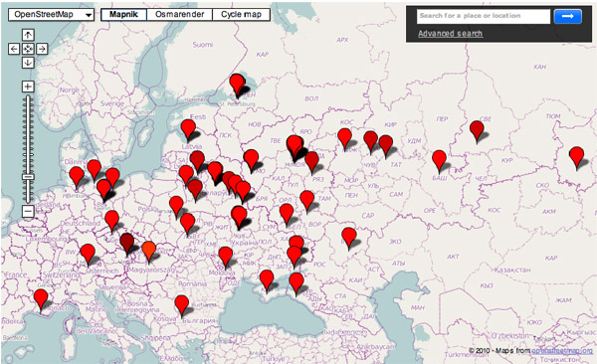Select the marker near Bulgaria
Image resolution: width=597 pixels, height=364 pixels.
(182, 306)
